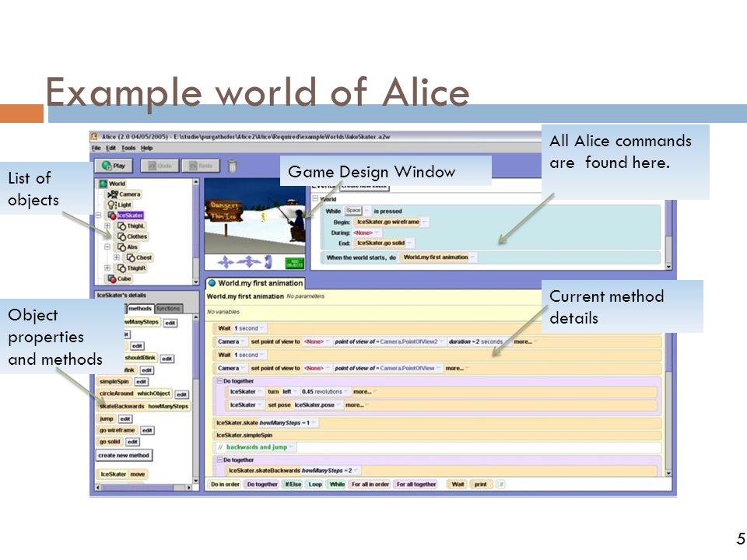Select the ThighR part in the tree
Image resolution: width=747 pixels, height=560 pixels.
pyautogui.click(x=132, y=268)
